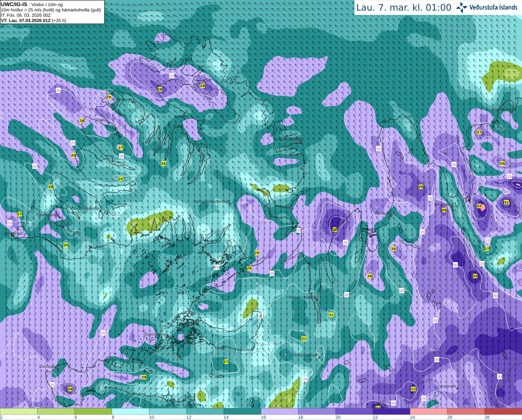The height and width of the screenshot is (420, 522).
Task: Click the Holtavörðuheiði station label
Action: pyautogui.click(x=306, y=355)
